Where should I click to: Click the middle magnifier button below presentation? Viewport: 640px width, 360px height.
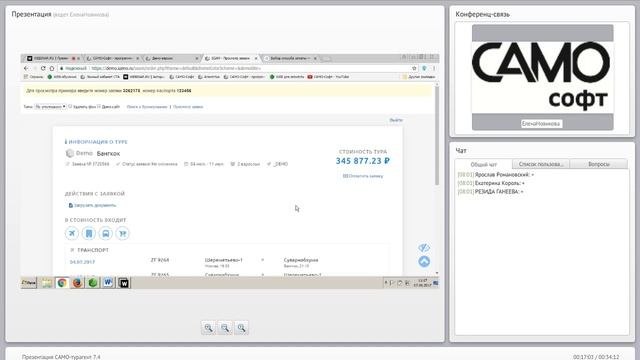[x=225, y=328]
